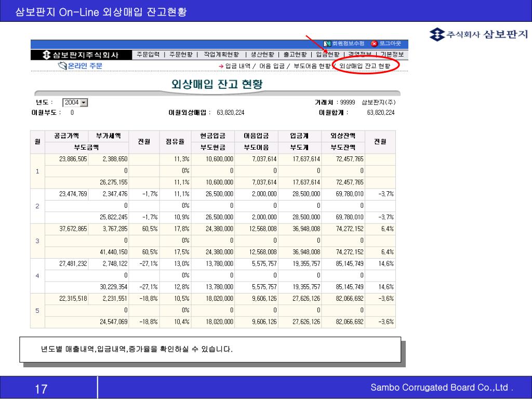
Task: Open the 작업계획현황 menu
Action: (x=221, y=54)
